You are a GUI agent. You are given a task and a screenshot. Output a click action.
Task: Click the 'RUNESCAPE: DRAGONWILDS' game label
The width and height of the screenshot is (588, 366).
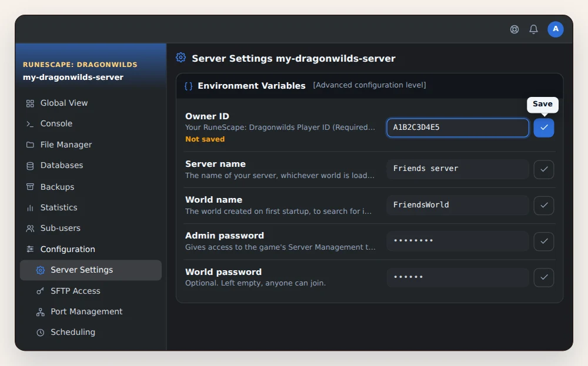80,65
